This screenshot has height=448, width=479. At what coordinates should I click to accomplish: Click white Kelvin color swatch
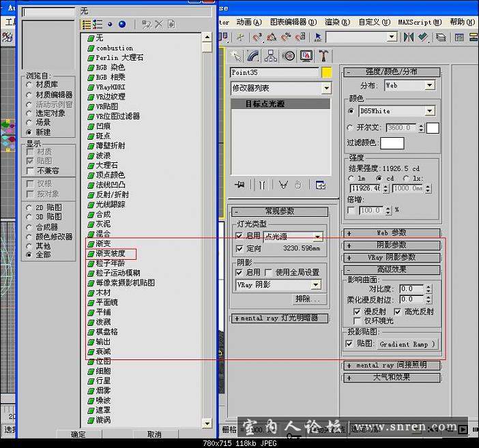[433, 128]
